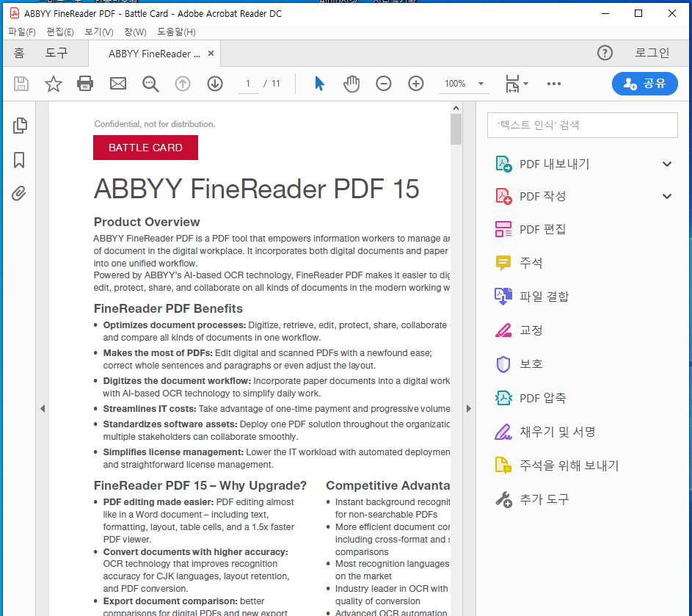Open help question mark icon
692x616 pixels.
pyautogui.click(x=605, y=53)
